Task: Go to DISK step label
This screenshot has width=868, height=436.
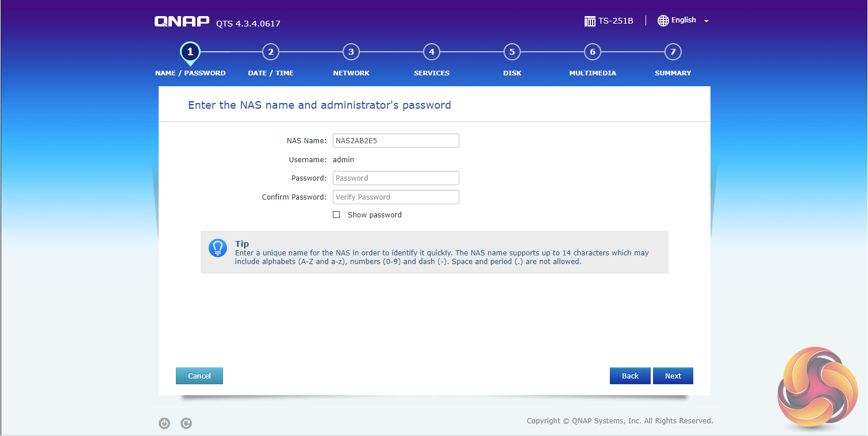Action: pos(512,73)
